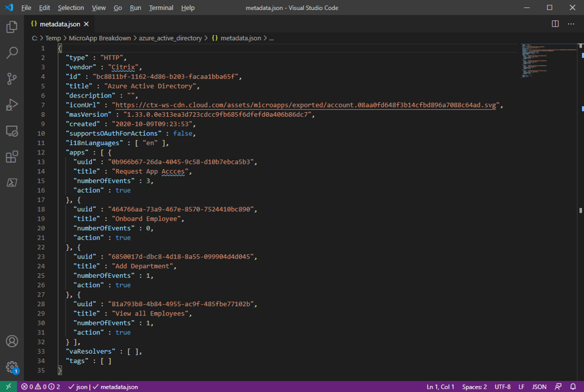Select language mode JSON in status bar
Screen dimensions: 584x392
[539, 387]
